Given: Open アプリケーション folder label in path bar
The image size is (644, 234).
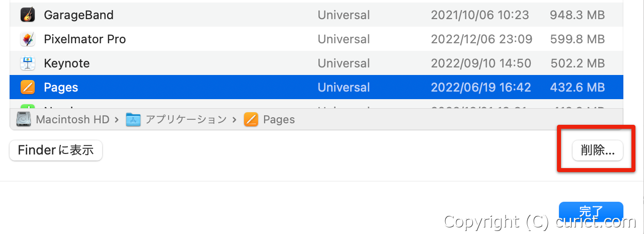Looking at the screenshot, I should 186,119.
